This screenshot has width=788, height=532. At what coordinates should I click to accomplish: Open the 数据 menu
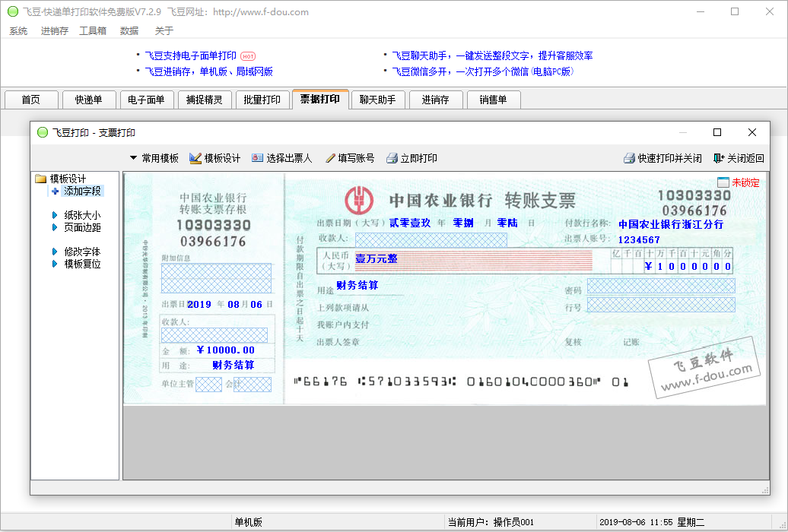pos(129,30)
